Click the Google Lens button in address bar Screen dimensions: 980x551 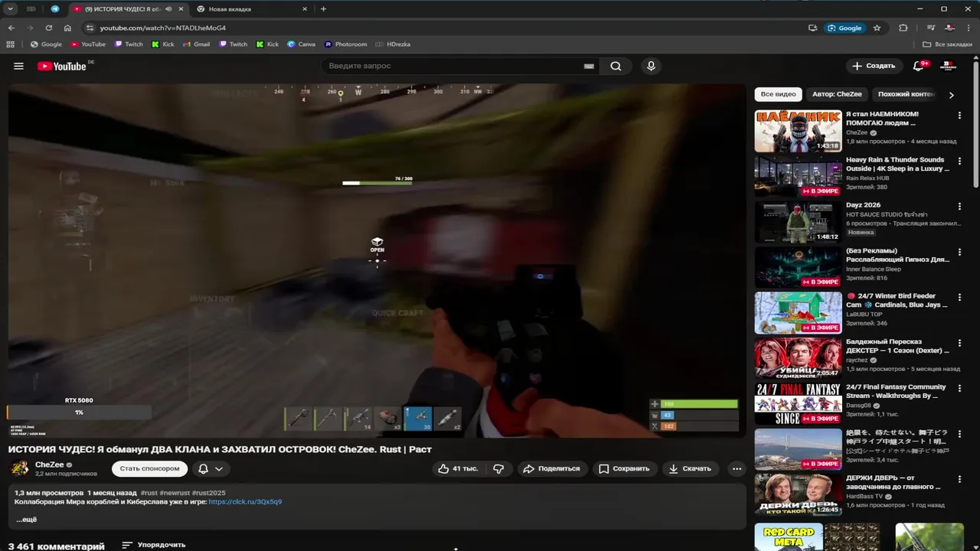844,28
